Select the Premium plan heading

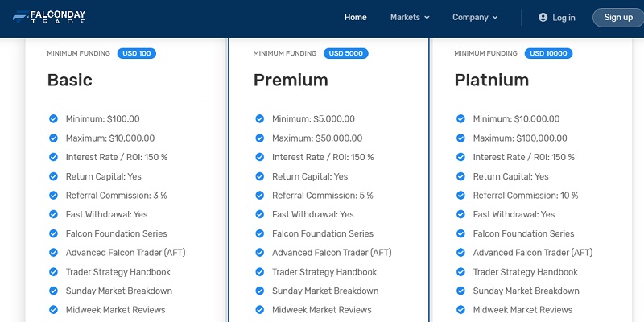(x=291, y=80)
